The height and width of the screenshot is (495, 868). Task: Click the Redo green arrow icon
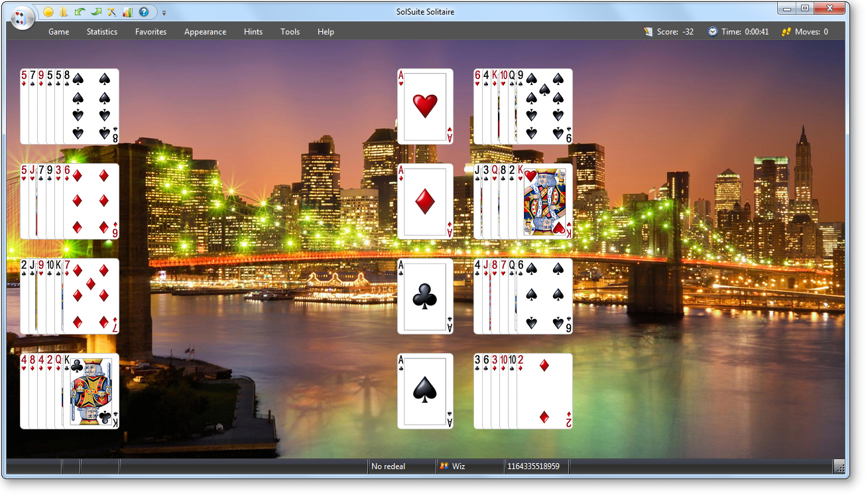[95, 12]
